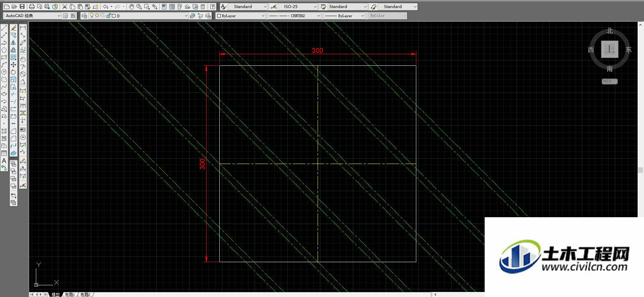This screenshot has width=644, height=297.
Task: Open Workspace Settings gear
Action: (65, 16)
